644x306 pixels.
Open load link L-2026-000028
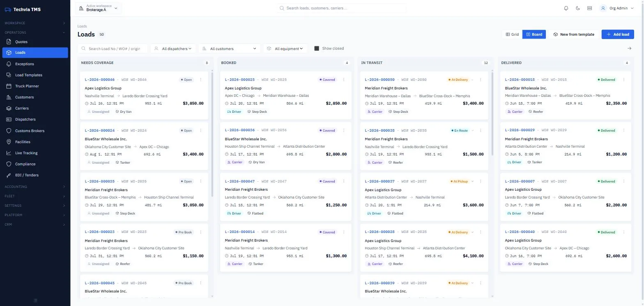click(x=379, y=232)
